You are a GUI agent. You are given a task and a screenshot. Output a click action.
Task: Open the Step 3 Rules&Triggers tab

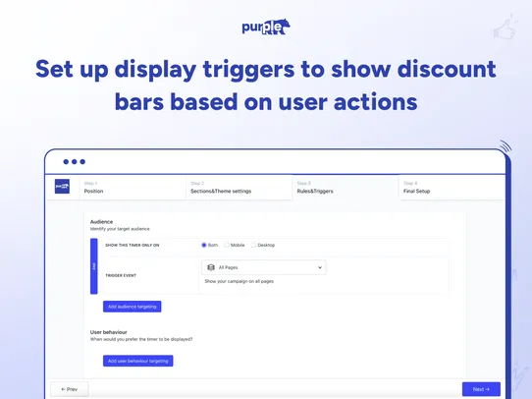346,188
